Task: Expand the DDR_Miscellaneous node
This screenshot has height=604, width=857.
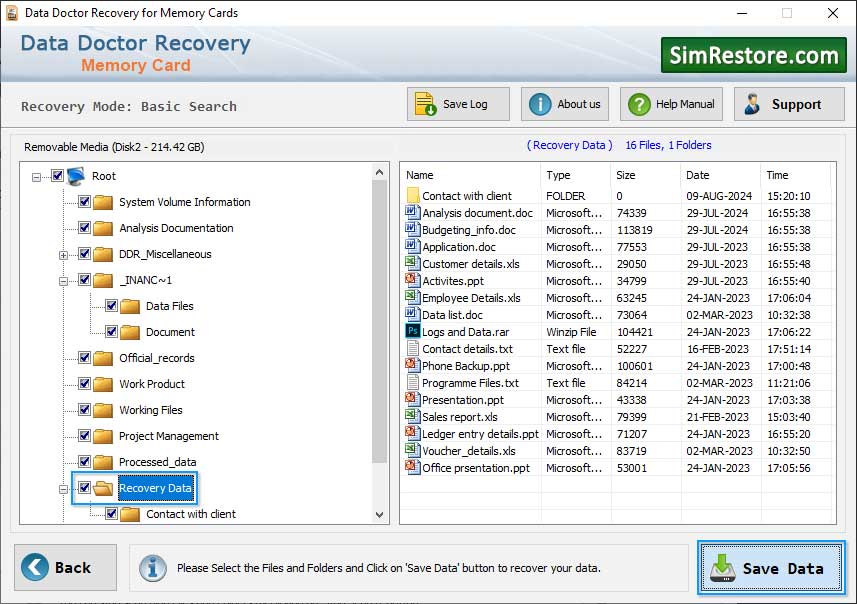Action: click(x=63, y=255)
